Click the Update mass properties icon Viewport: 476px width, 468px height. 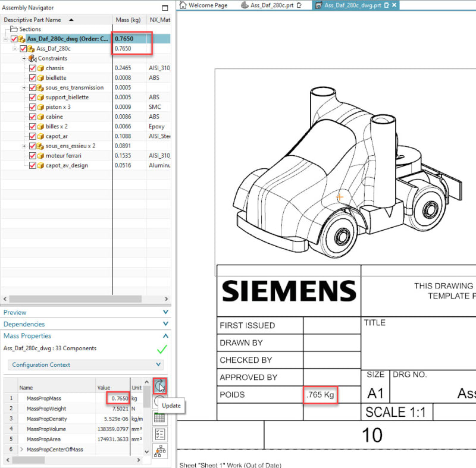pyautogui.click(x=159, y=386)
